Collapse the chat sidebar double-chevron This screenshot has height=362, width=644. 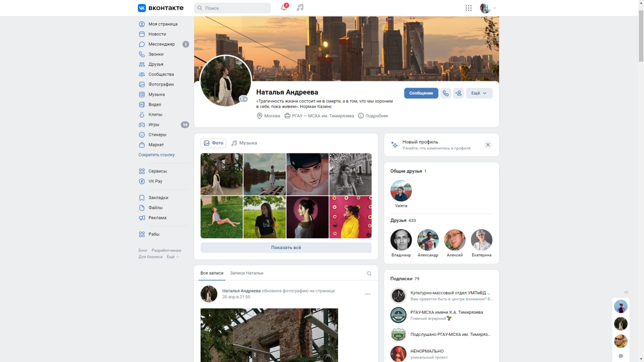tap(626, 292)
